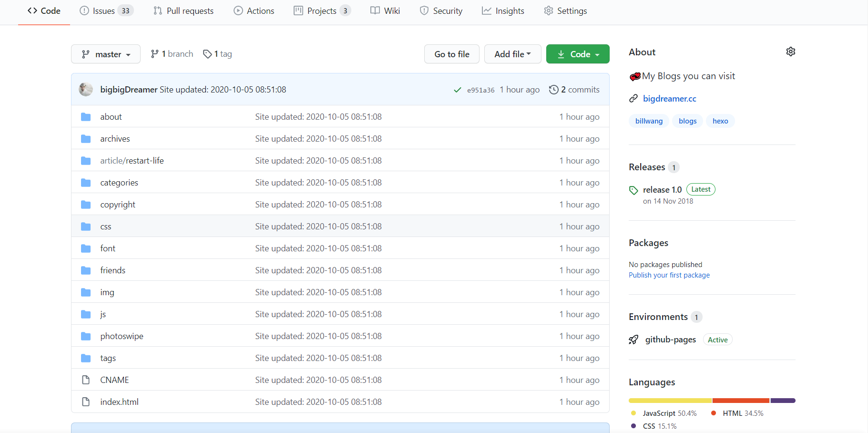Viewport: 868px width, 433px height.
Task: Select the hexo topic tag
Action: (x=720, y=121)
